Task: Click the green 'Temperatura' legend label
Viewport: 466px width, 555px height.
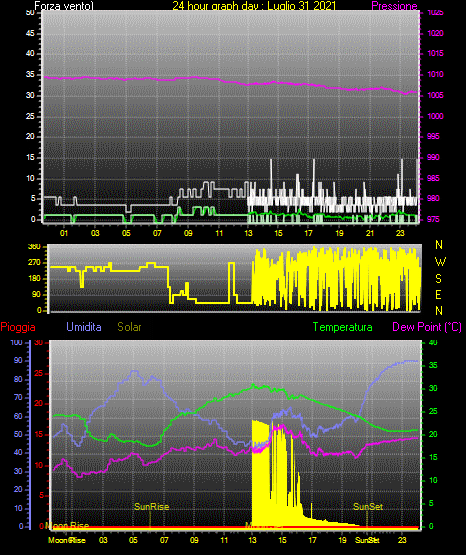Action: click(343, 327)
